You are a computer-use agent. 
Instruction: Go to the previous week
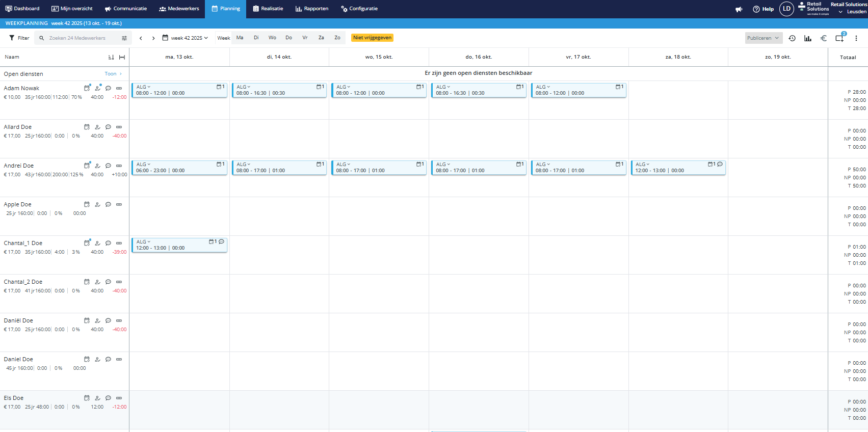[x=141, y=38]
